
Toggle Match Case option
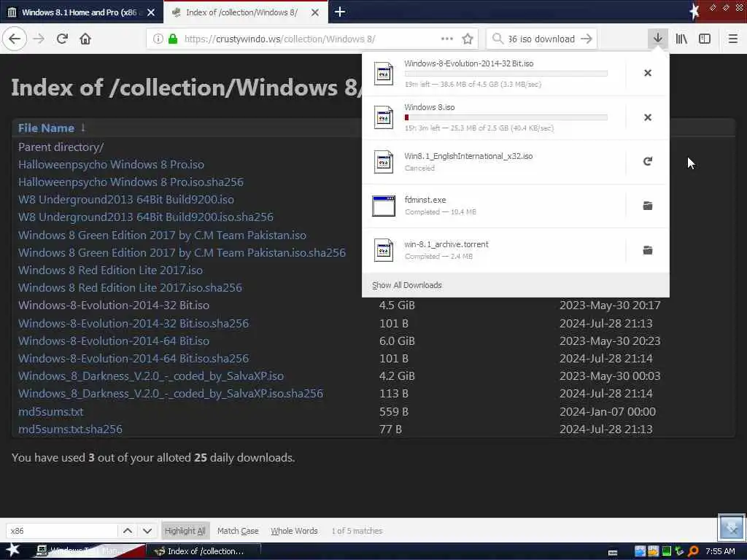tap(238, 531)
